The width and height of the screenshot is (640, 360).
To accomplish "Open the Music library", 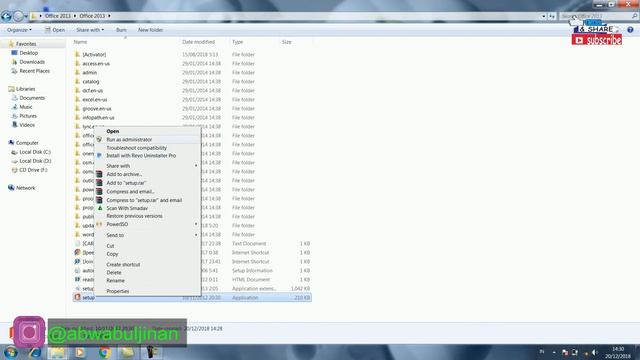I will (x=26, y=107).
